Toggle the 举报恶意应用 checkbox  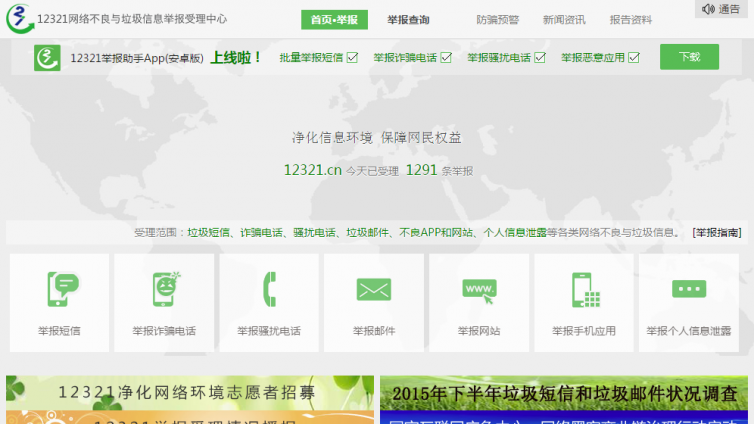coord(634,58)
